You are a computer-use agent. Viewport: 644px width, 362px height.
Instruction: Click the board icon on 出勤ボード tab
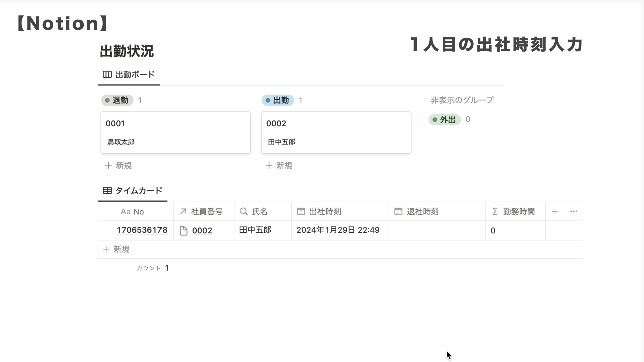pyautogui.click(x=107, y=75)
